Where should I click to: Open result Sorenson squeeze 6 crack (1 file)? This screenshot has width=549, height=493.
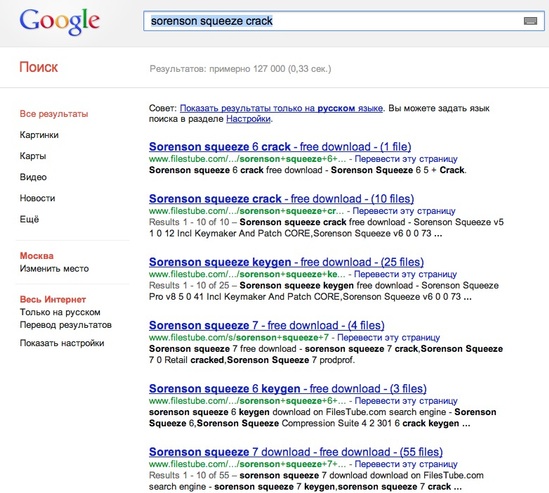pos(280,146)
